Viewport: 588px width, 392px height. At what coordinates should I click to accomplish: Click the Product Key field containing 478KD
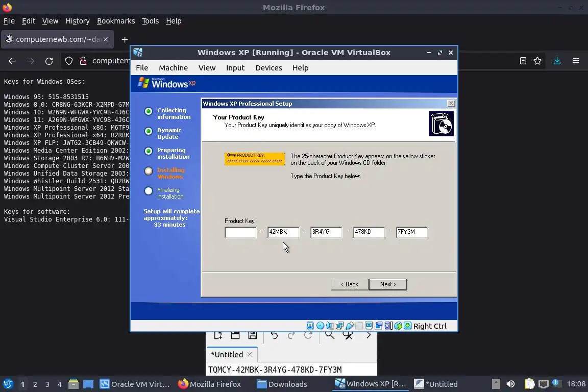pos(369,232)
